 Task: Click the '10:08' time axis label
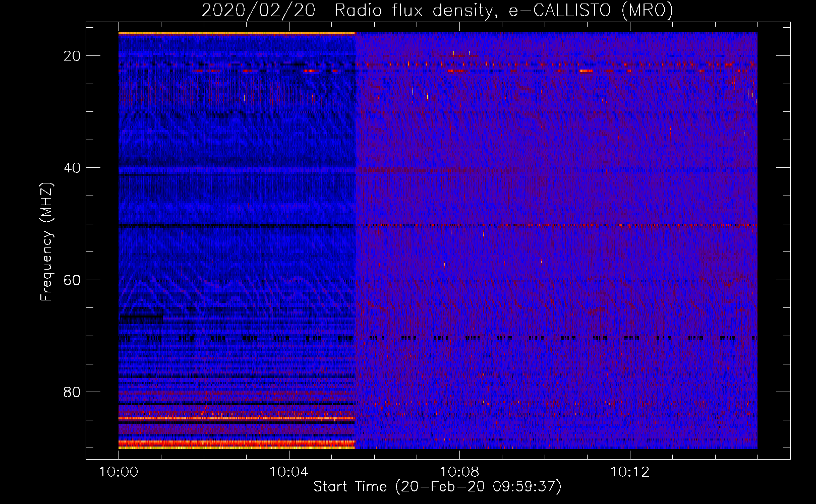[x=459, y=472]
